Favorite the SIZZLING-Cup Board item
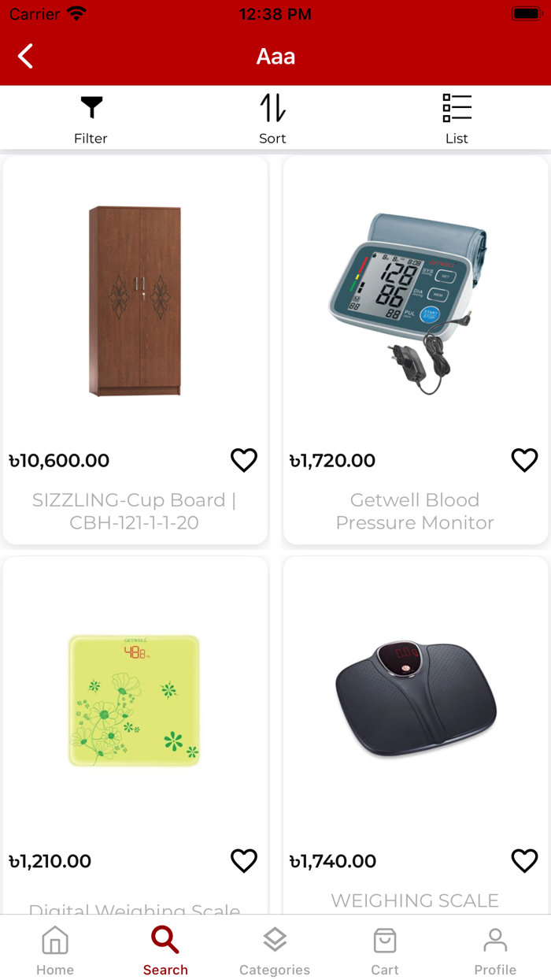Viewport: 551px width, 980px height. click(244, 460)
